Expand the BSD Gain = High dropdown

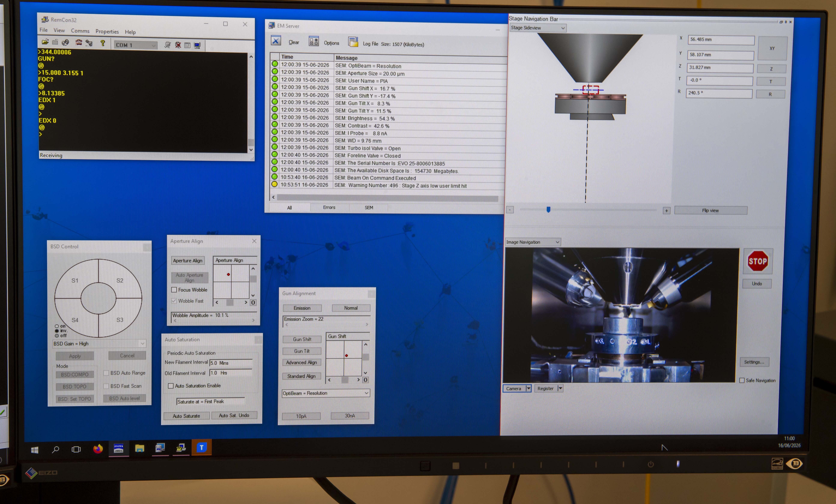(99, 344)
